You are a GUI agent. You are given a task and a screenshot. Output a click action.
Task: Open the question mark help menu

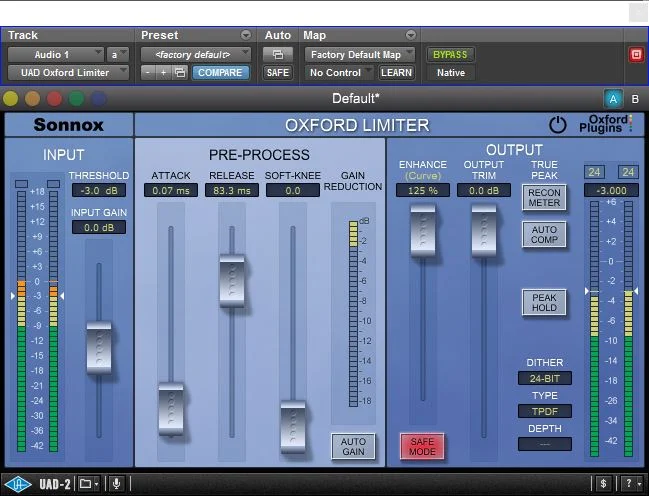coord(632,484)
